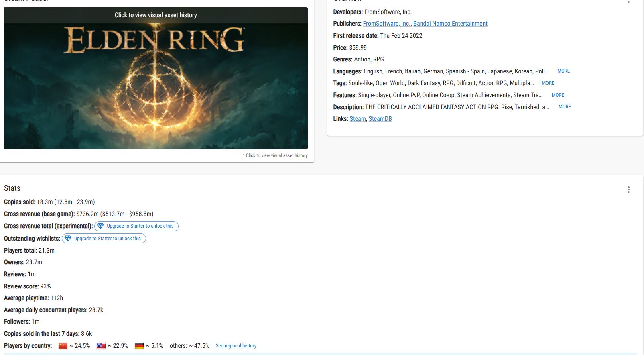The image size is (644, 355).
Task: Click Upgrade to Starter for Gross revenue total
Action: (x=136, y=226)
